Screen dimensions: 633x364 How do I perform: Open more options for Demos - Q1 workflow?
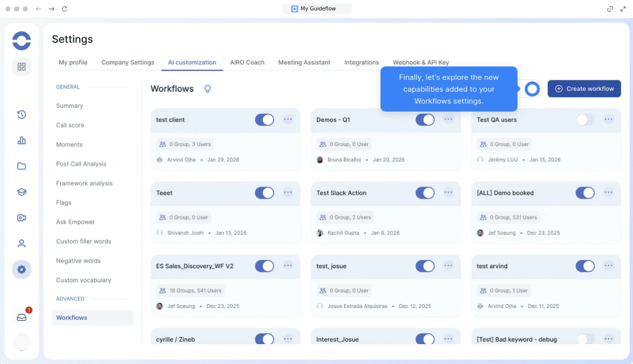coord(448,120)
